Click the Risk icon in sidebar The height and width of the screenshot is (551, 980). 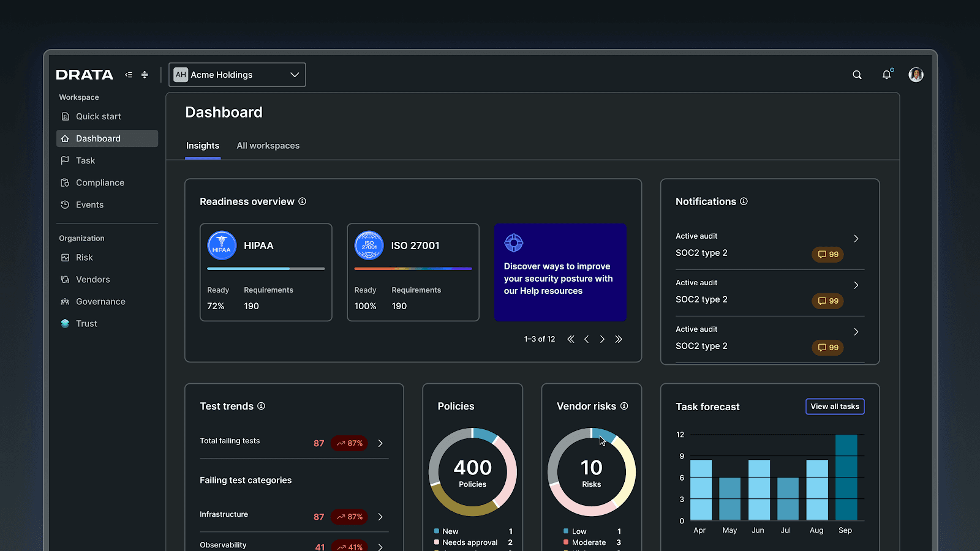65,257
